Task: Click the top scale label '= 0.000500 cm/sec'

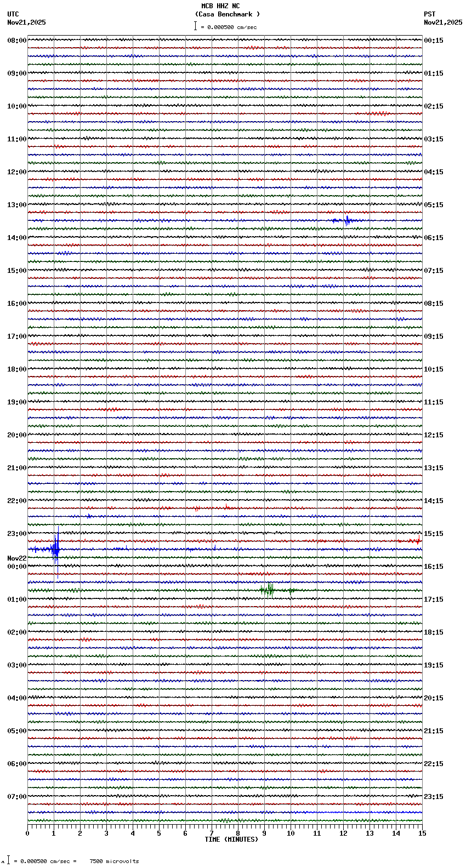Action: (x=229, y=27)
